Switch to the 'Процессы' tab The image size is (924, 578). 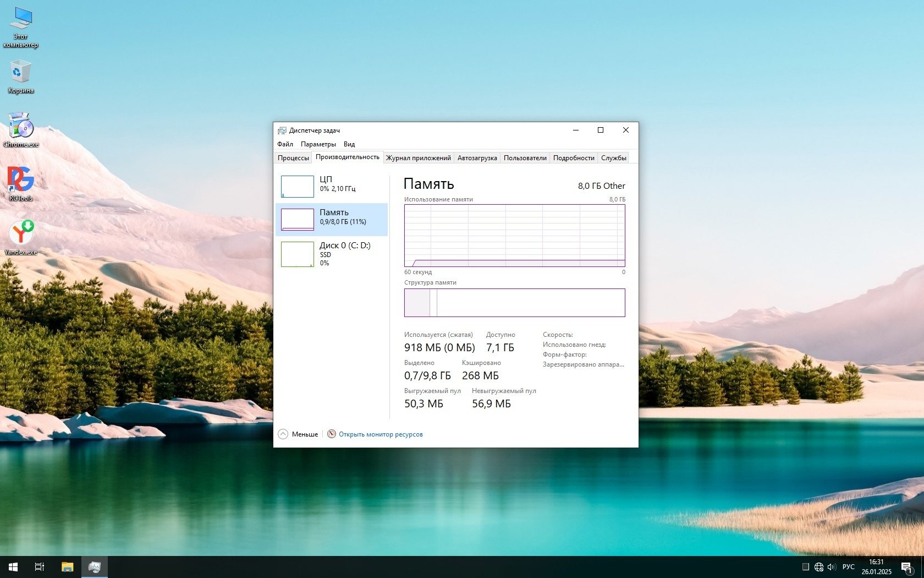click(293, 158)
